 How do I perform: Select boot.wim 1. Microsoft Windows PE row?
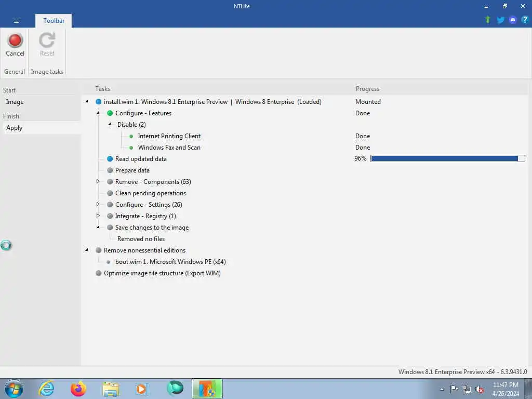click(x=170, y=262)
